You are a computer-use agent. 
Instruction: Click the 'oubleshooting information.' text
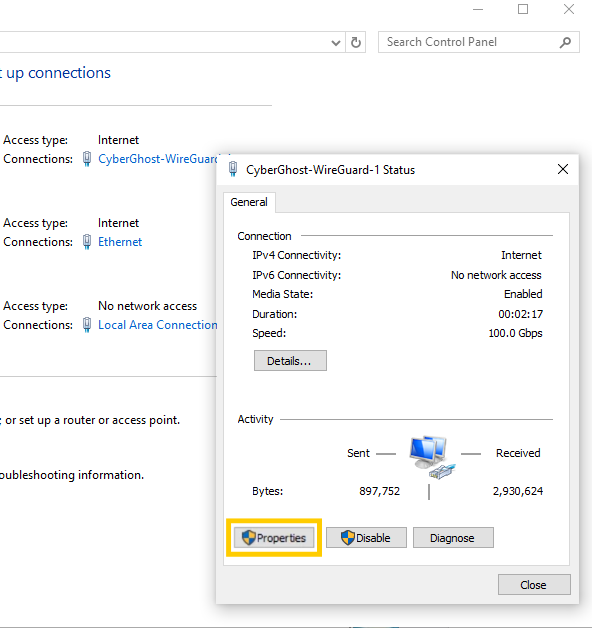tap(72, 475)
